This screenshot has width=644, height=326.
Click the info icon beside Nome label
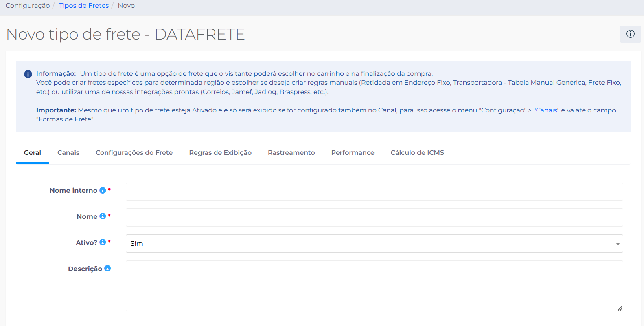(x=103, y=216)
